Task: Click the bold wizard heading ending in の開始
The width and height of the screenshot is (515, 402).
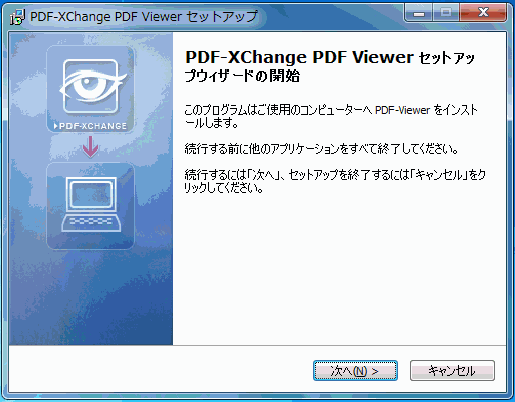Action: 329,66
